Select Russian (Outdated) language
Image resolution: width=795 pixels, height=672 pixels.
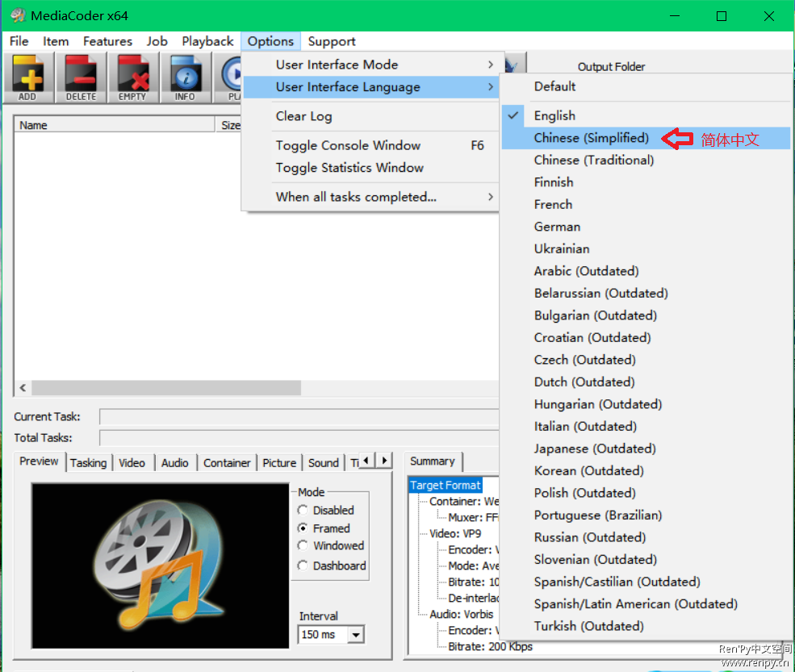pyautogui.click(x=646, y=537)
